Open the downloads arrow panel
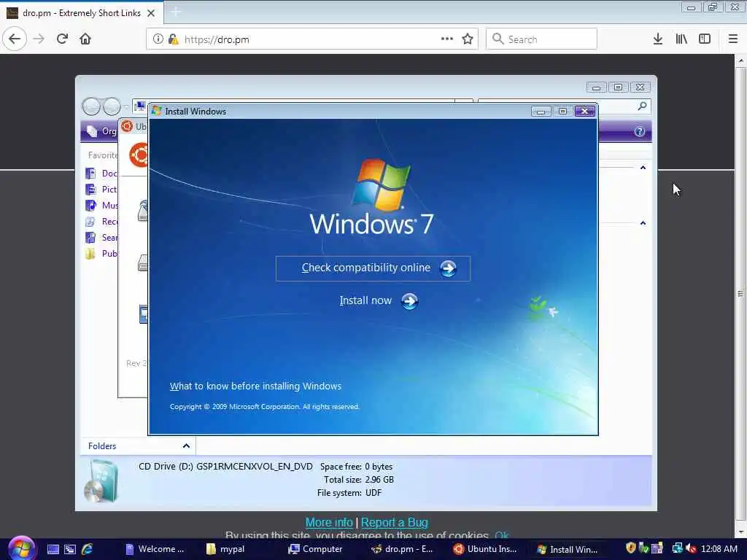 [x=658, y=39]
